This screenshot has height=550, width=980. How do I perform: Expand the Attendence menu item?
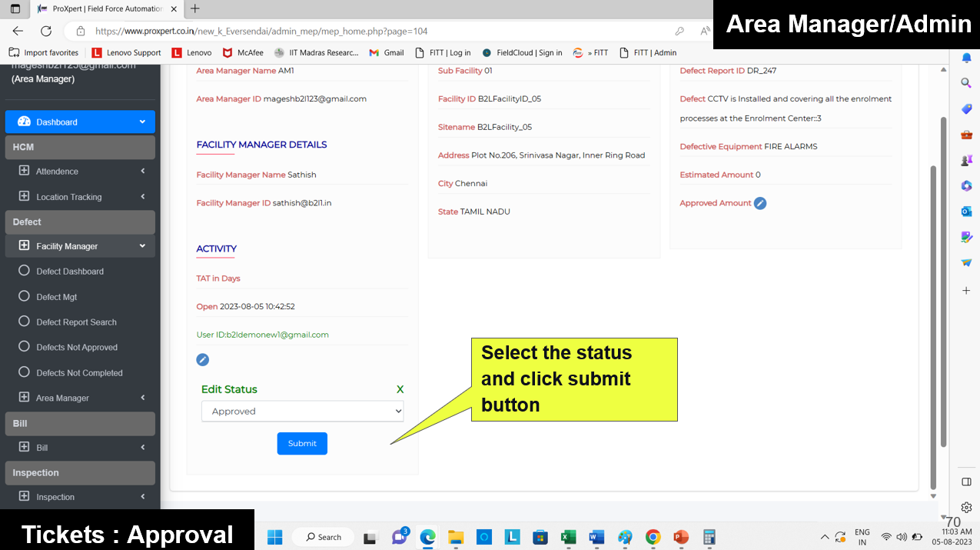pos(80,172)
